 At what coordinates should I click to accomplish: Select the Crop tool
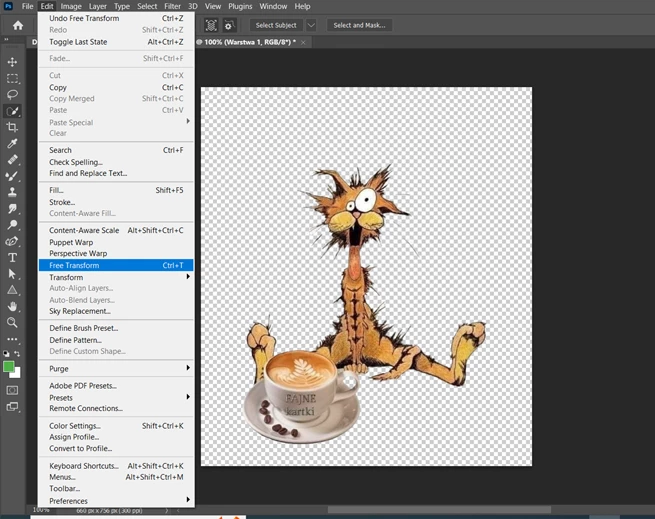click(x=12, y=127)
